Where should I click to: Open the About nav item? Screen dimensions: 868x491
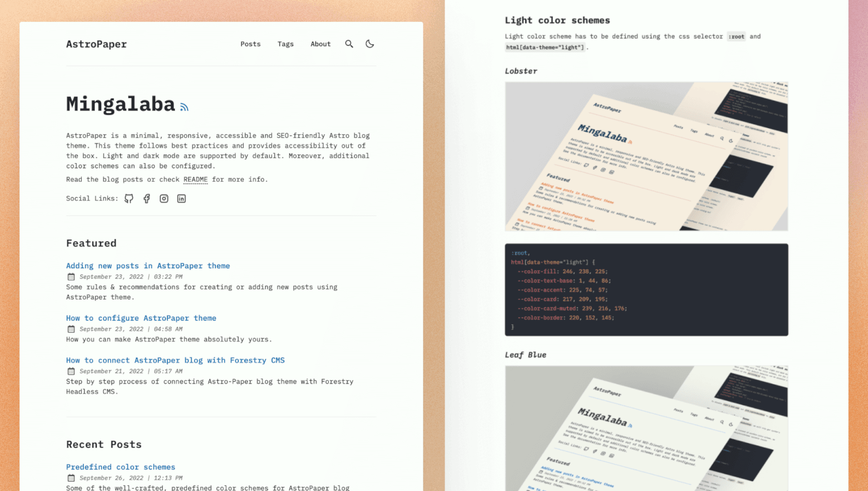(x=320, y=44)
